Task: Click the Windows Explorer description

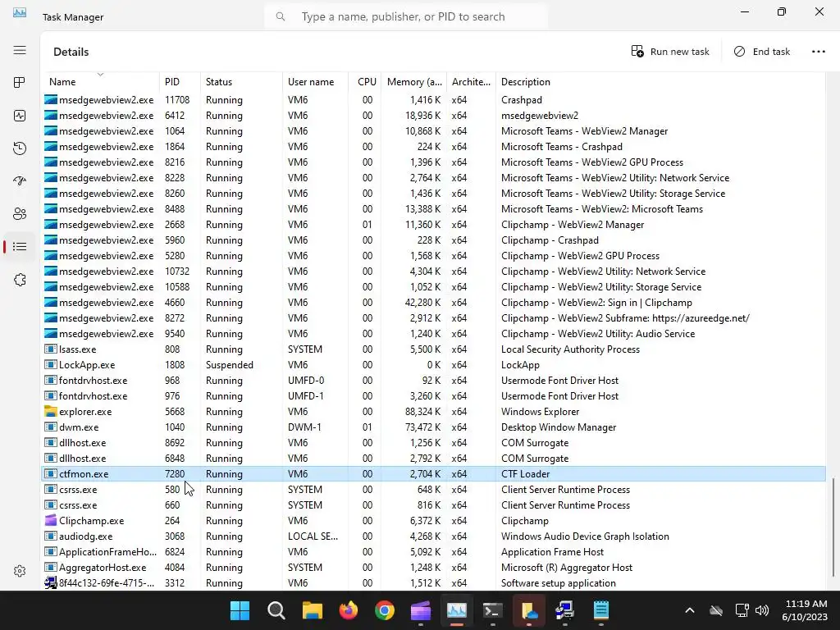Action: pyautogui.click(x=540, y=412)
